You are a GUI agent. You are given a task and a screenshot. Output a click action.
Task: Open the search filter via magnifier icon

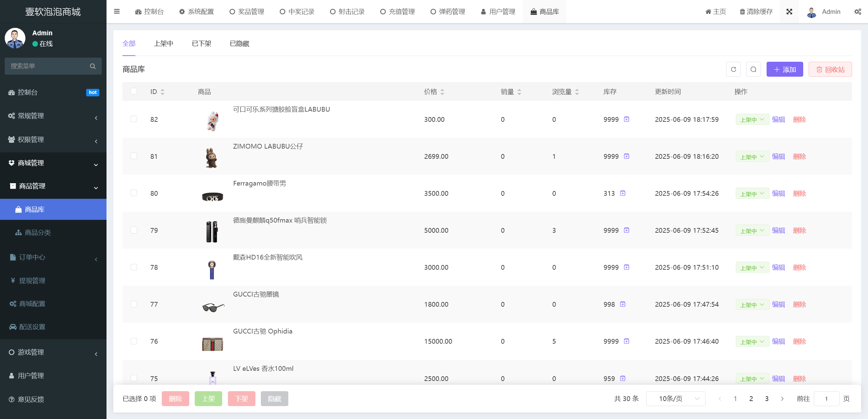(753, 69)
